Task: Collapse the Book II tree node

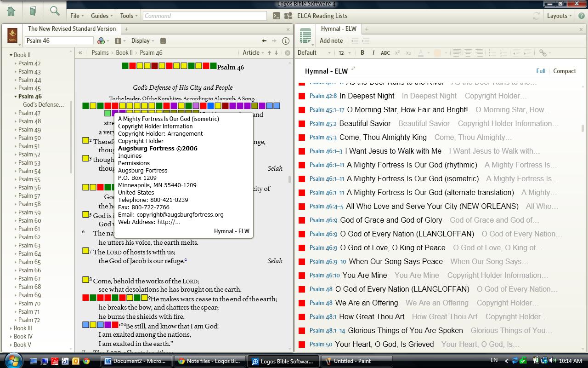Action: coord(11,55)
